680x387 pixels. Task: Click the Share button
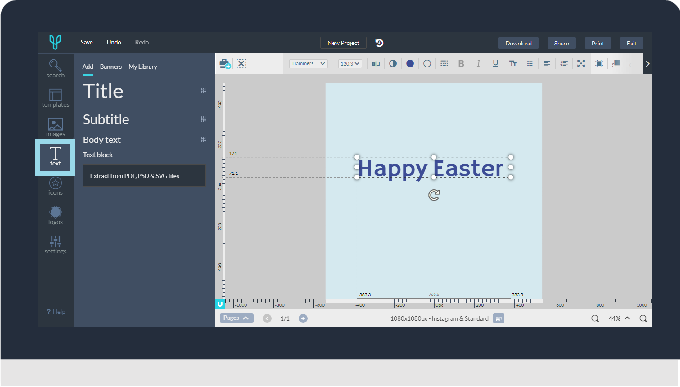tap(562, 43)
